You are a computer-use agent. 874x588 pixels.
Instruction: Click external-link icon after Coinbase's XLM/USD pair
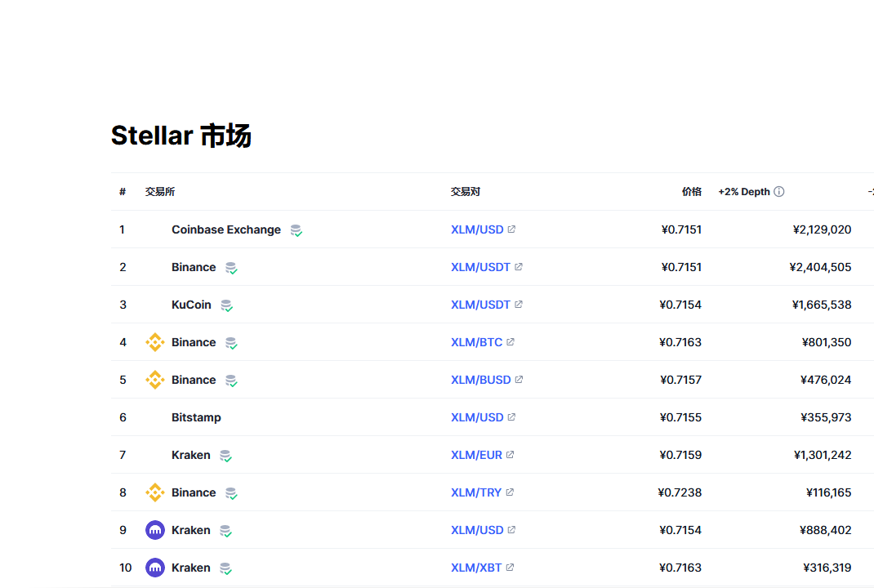click(511, 229)
